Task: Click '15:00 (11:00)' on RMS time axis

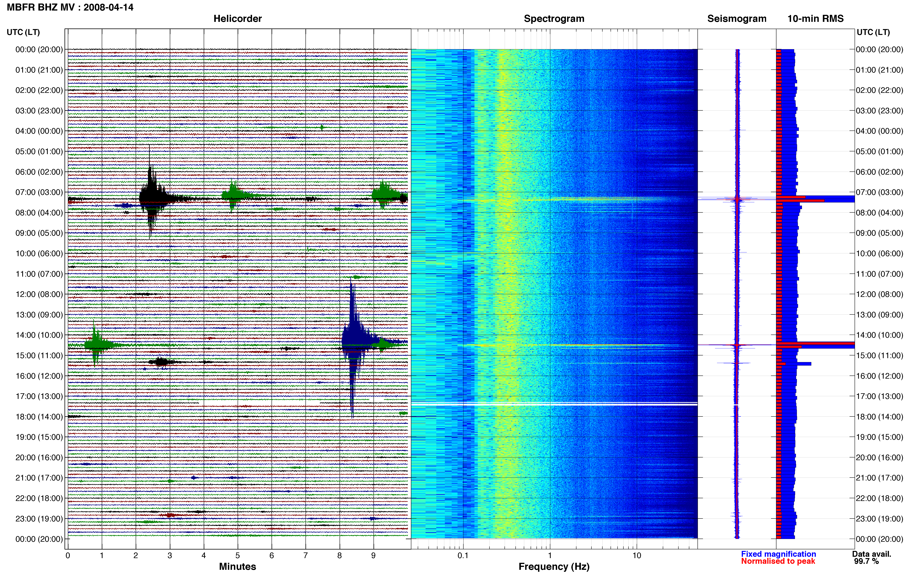Action: pos(879,355)
